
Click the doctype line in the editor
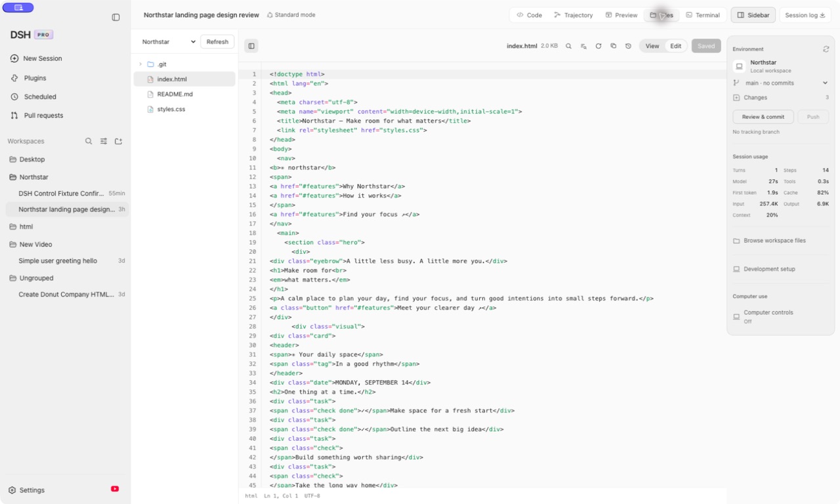[x=297, y=74]
